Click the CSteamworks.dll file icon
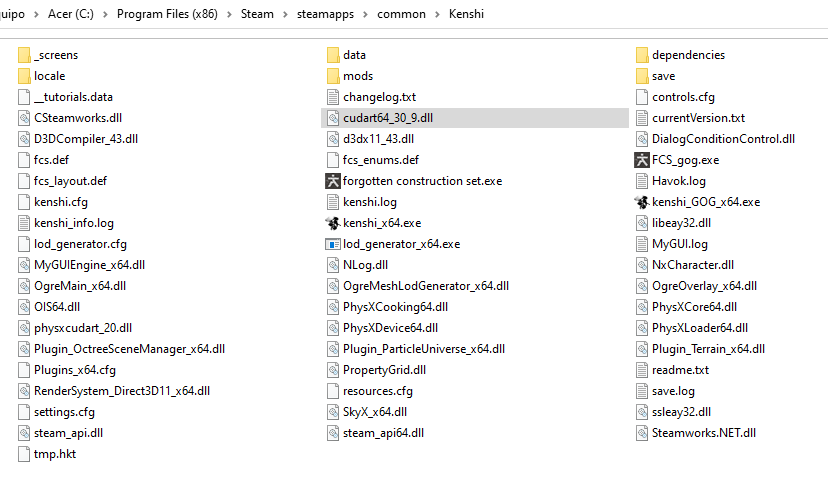828x479 pixels. click(x=24, y=118)
